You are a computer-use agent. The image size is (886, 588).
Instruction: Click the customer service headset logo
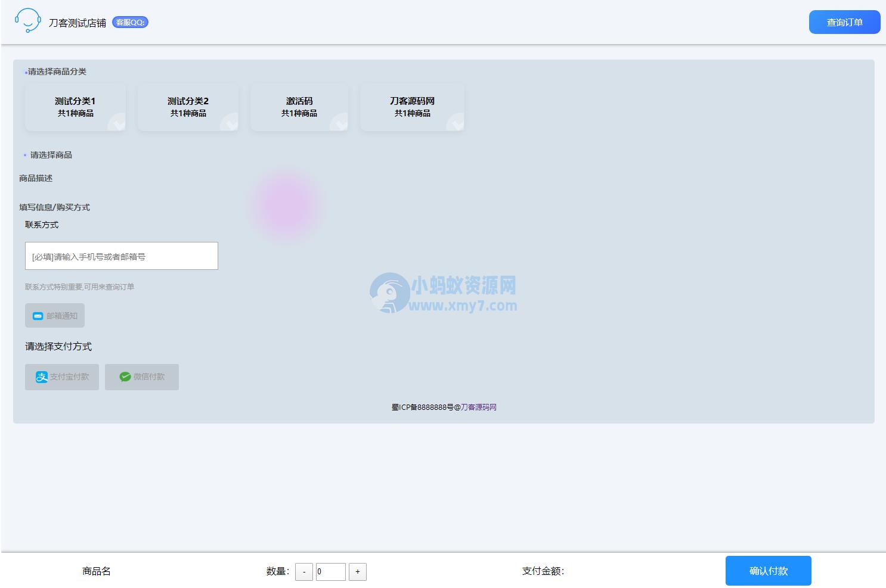27,21
